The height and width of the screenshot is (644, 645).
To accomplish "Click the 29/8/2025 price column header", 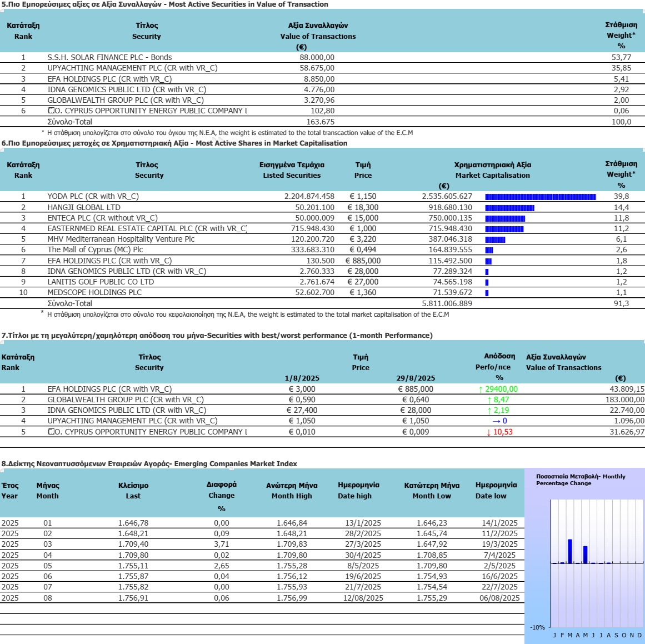I will point(416,378).
